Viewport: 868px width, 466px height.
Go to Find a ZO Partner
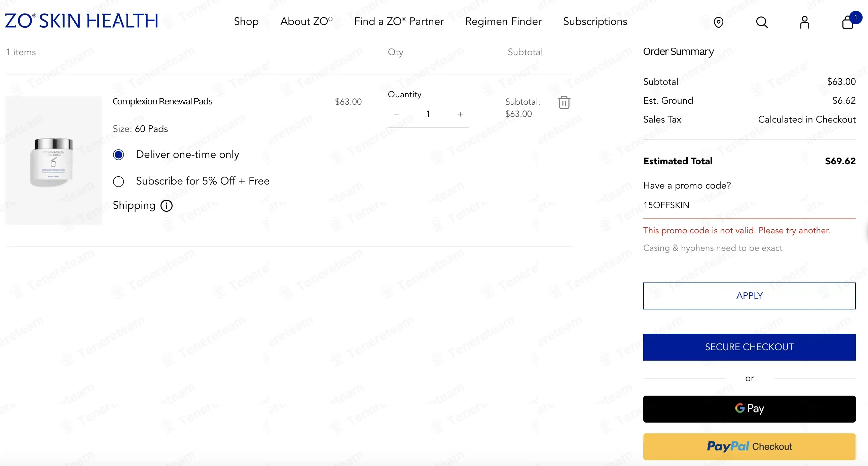(x=399, y=22)
